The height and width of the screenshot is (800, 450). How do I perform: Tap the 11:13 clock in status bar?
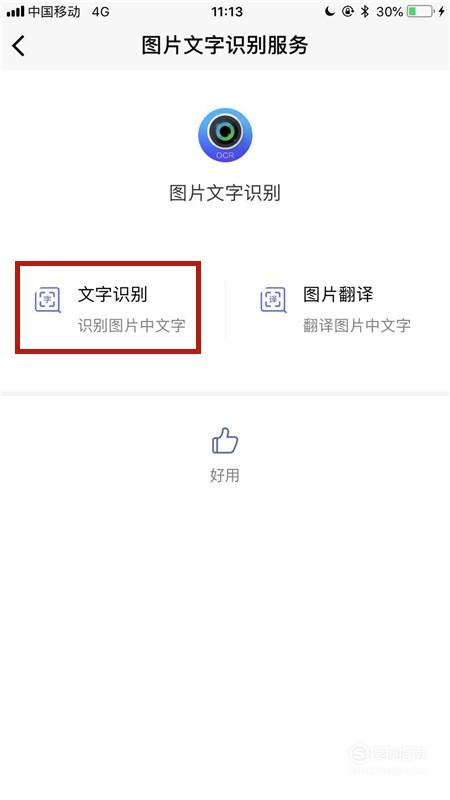coord(227,11)
